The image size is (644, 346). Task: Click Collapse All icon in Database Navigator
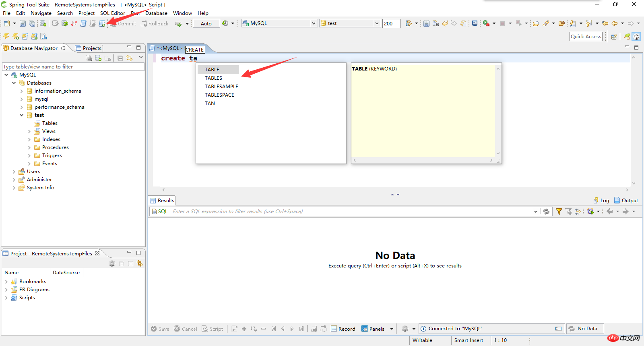pos(120,58)
